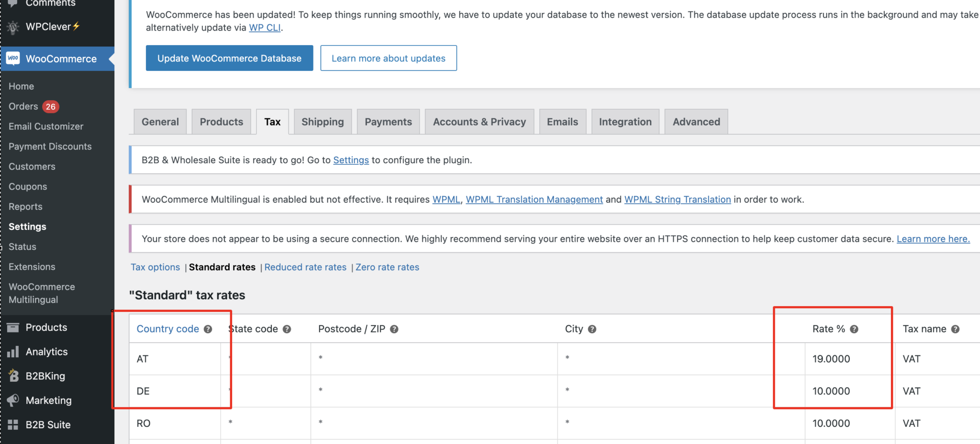
Task: Open the Tax options subsection
Action: (x=156, y=267)
